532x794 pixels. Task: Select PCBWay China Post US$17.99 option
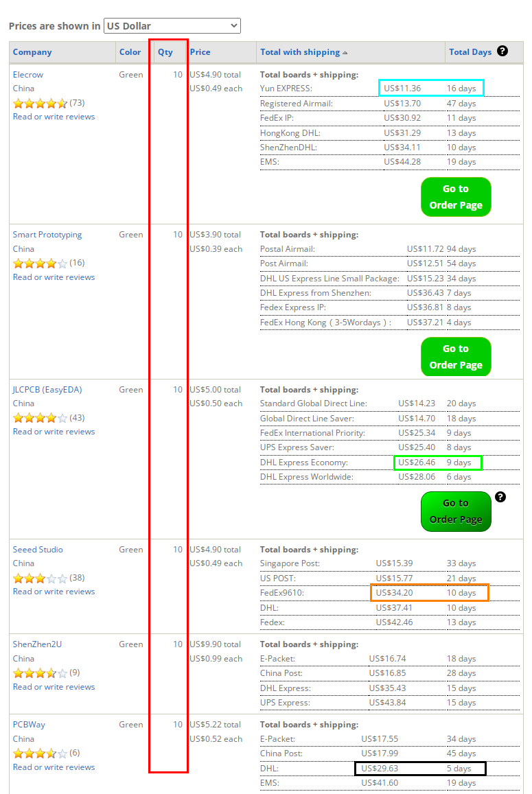(x=390, y=754)
